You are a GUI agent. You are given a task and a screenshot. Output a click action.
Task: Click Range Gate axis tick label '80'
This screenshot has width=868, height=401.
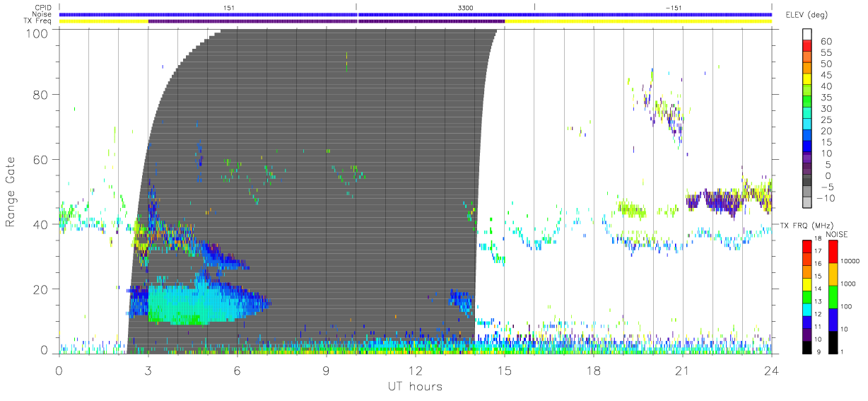[x=40, y=94]
